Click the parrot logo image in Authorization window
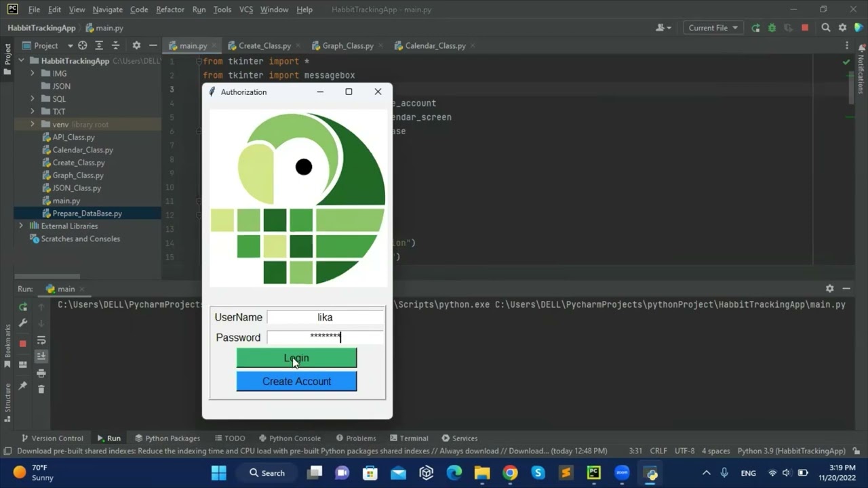The width and height of the screenshot is (868, 488). pos(298,198)
